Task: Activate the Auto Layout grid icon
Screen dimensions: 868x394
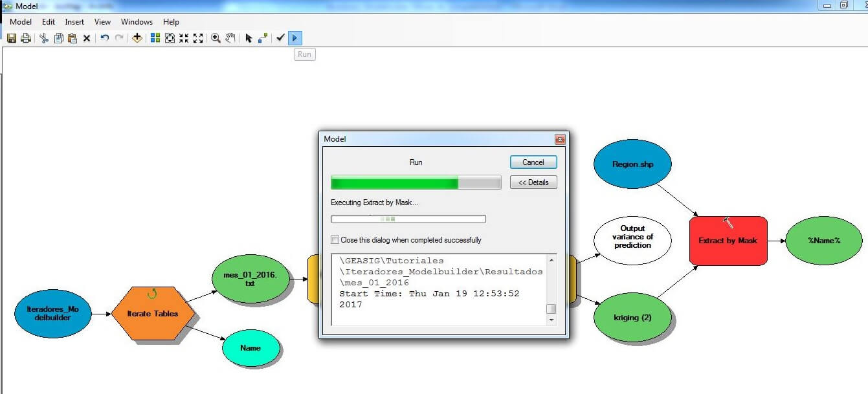Action: click(155, 38)
